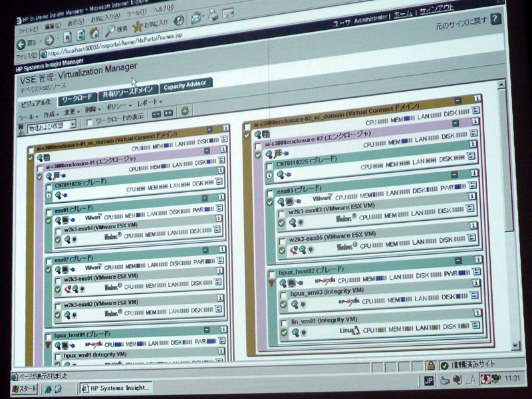
Task: Click the browser Home icon
Action: [x=94, y=33]
